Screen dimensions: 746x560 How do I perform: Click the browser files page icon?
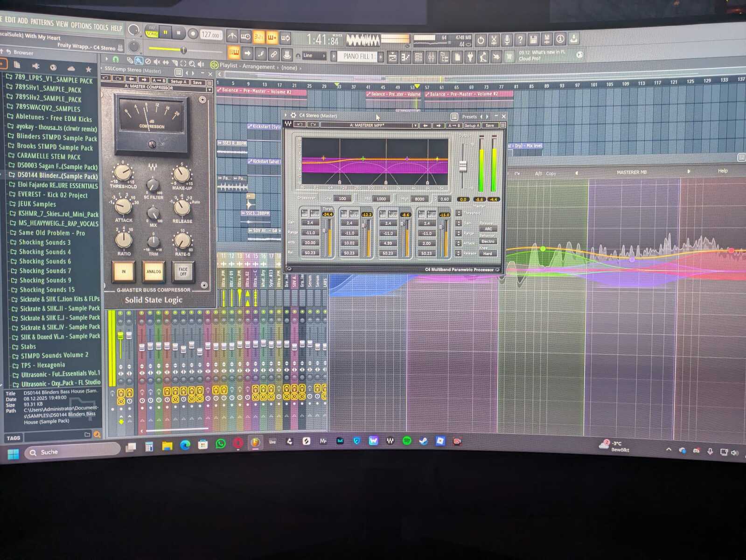17,64
